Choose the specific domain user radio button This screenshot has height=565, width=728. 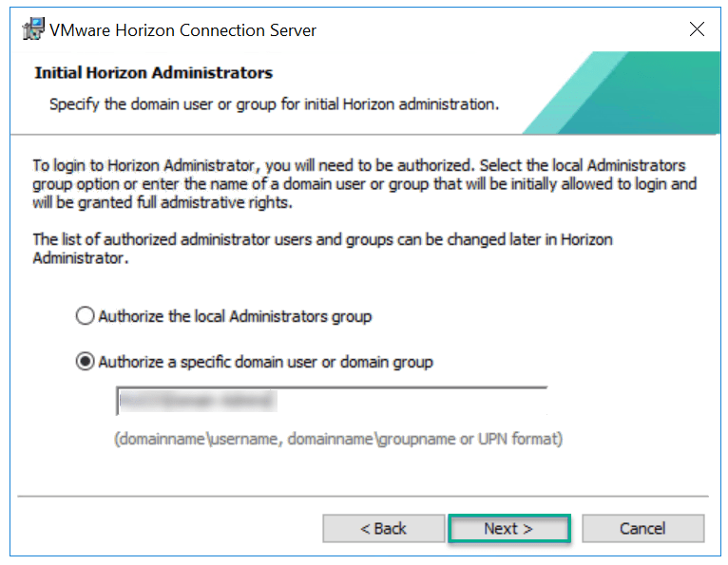[x=86, y=362]
